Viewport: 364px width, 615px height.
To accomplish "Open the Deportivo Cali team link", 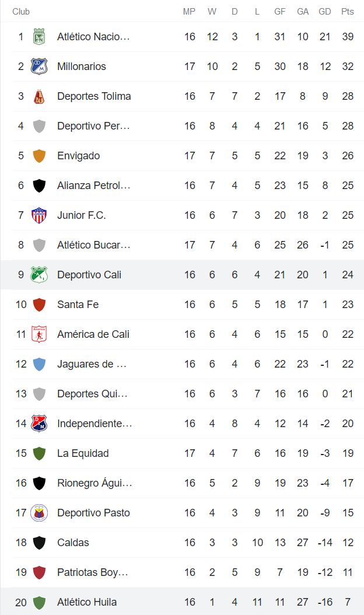I will click(89, 274).
